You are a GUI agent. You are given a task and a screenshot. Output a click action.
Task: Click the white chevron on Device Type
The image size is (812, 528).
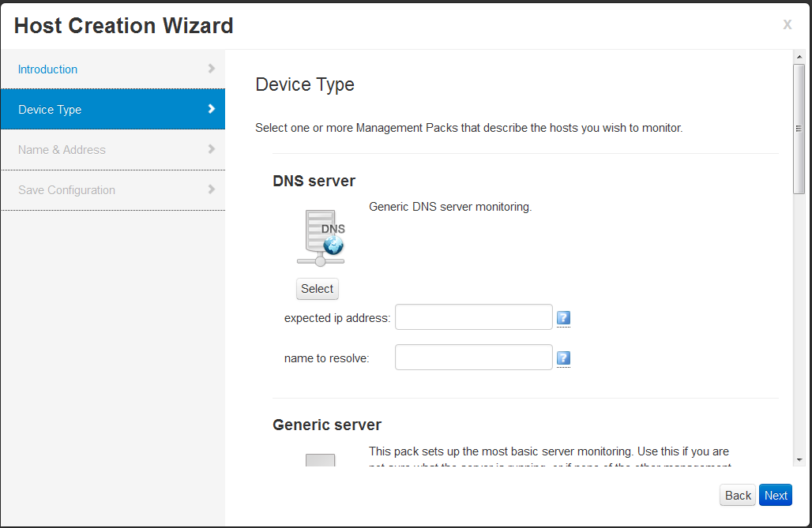click(211, 109)
